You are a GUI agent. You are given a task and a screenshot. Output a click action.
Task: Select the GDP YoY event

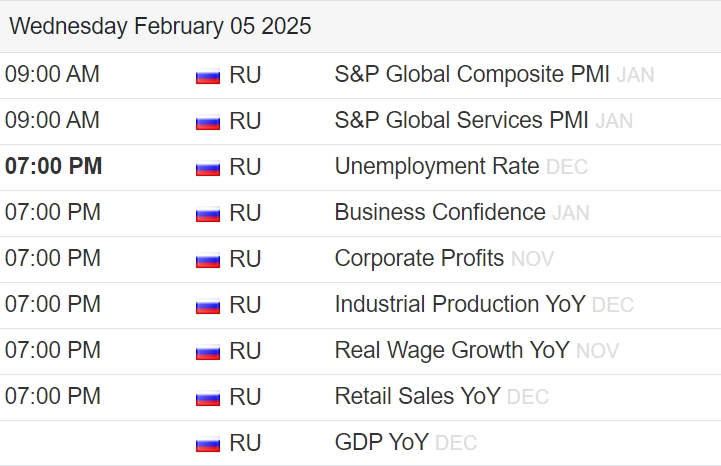381,443
